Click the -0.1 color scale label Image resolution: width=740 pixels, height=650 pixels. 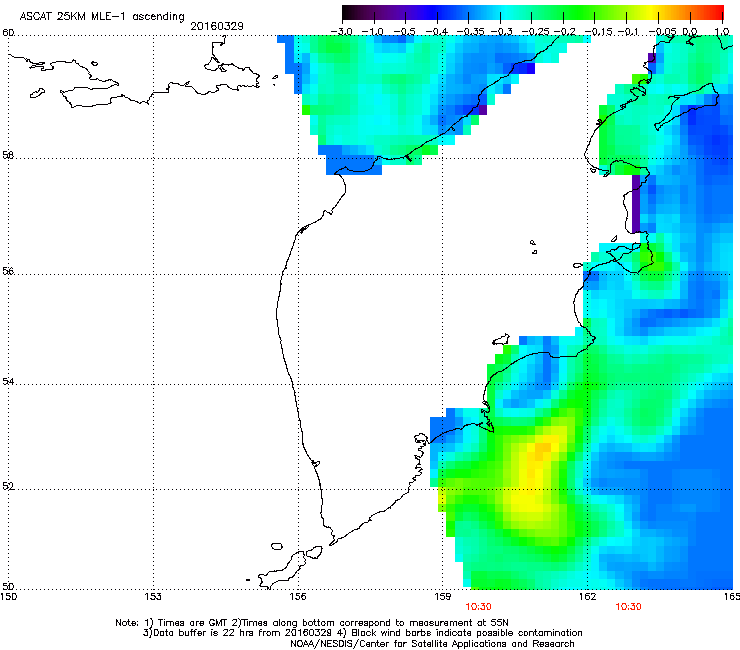[x=628, y=32]
